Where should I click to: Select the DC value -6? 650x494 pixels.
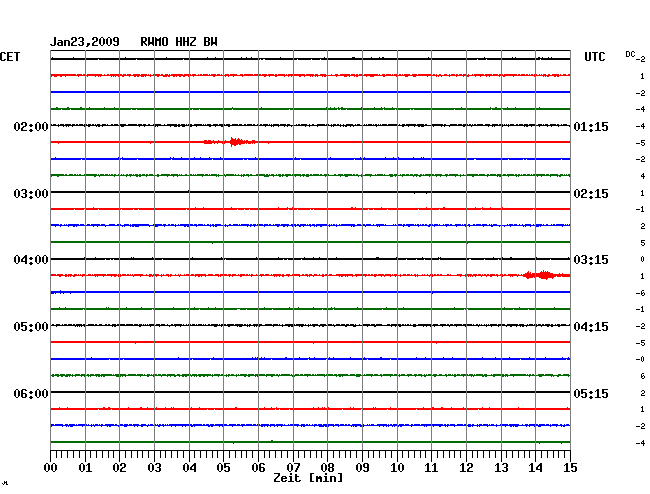(x=640, y=293)
